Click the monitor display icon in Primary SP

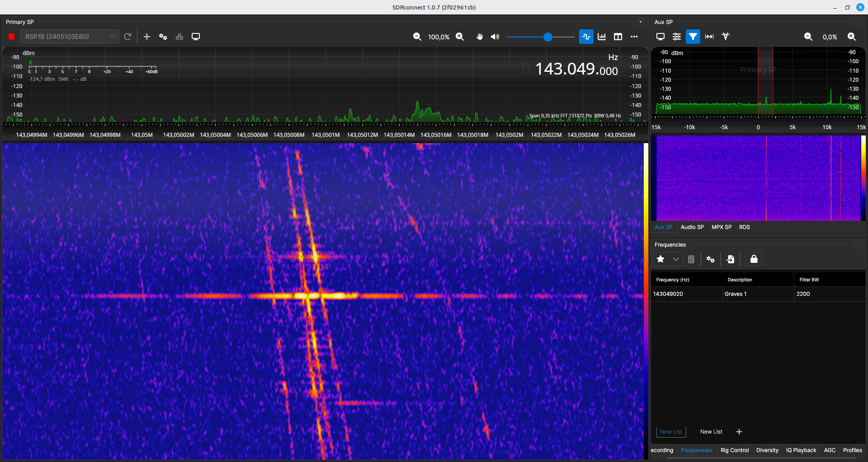[196, 37]
